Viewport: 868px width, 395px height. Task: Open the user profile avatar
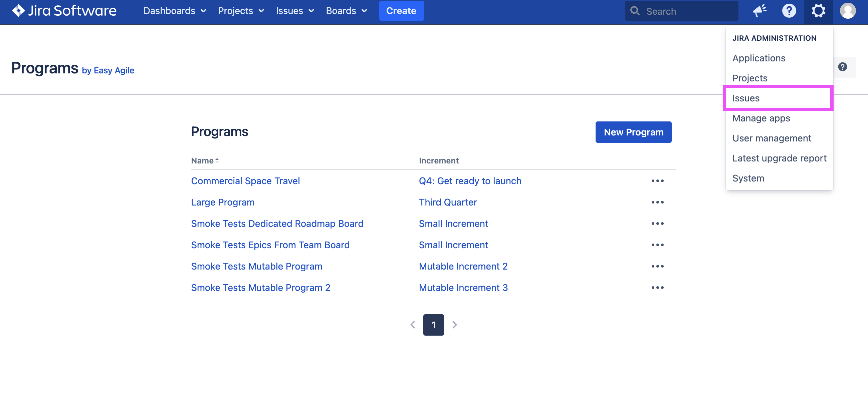pyautogui.click(x=847, y=11)
